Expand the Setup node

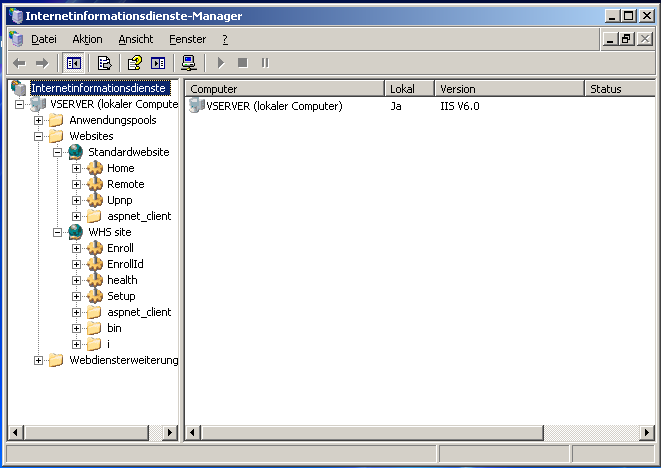(76, 297)
